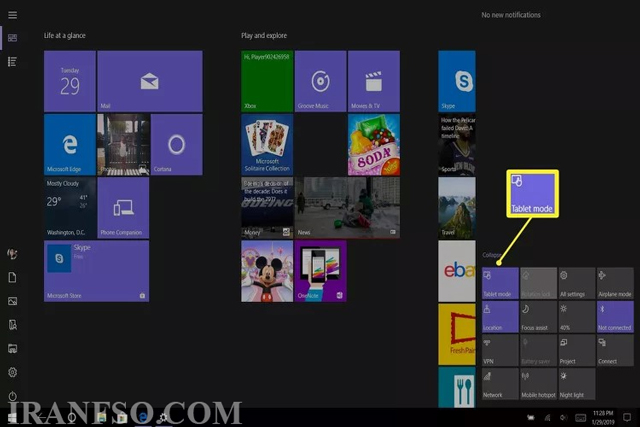Open Microsoft Store from the taskbar

tap(122, 417)
